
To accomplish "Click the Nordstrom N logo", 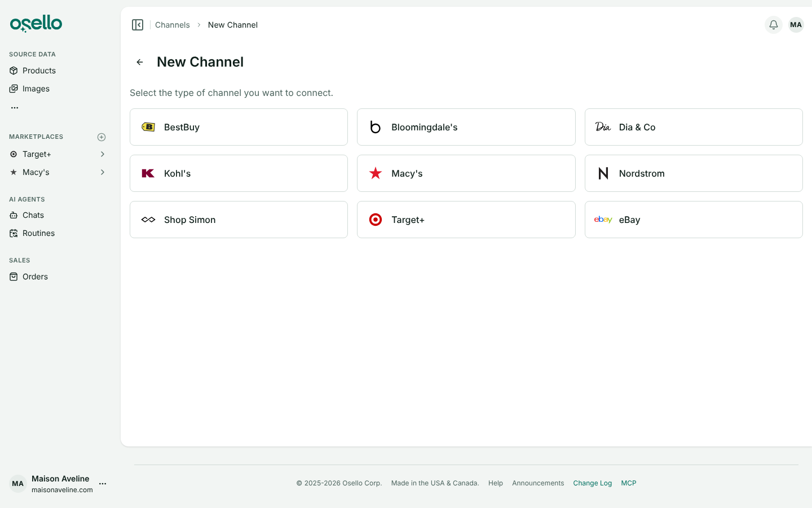I will click(x=603, y=173).
